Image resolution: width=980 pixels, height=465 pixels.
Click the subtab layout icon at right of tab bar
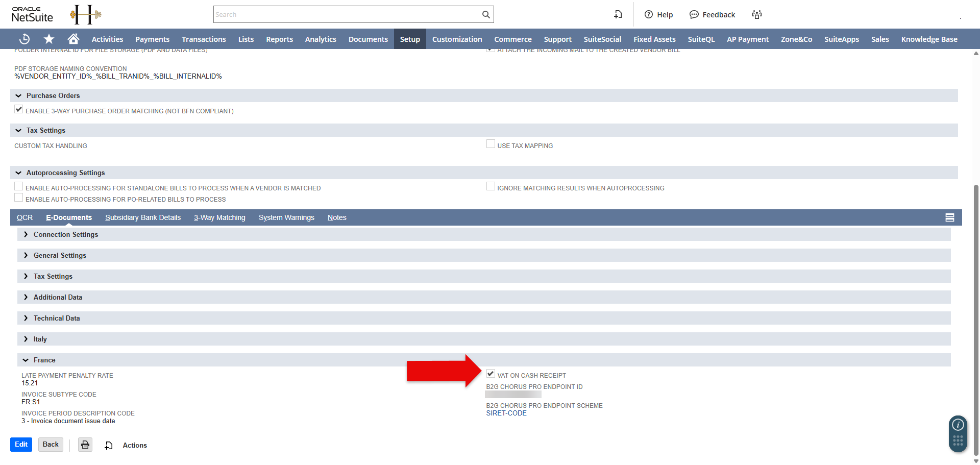(950, 217)
